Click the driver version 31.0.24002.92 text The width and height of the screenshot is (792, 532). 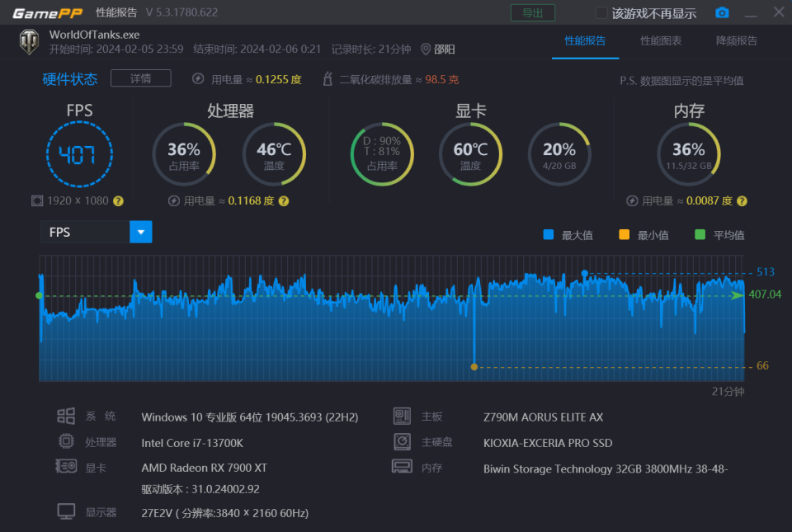(x=200, y=489)
